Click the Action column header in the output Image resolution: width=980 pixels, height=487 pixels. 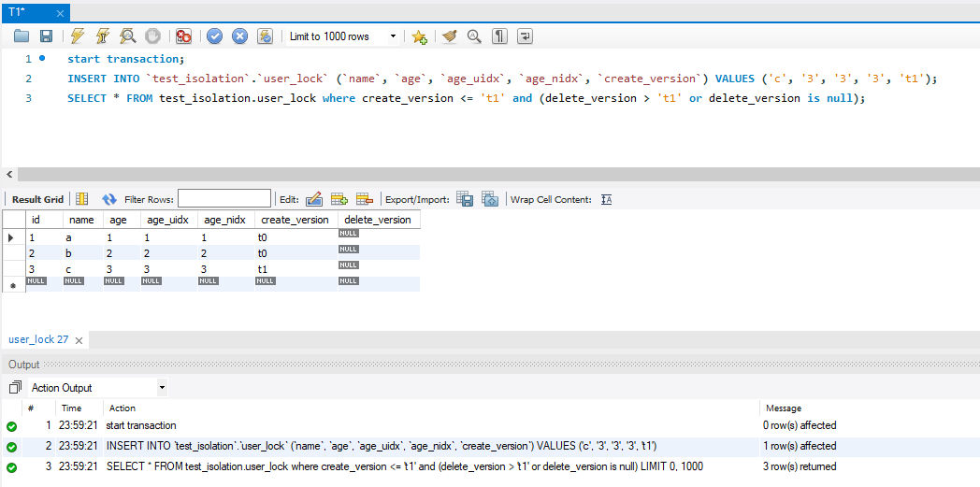[x=122, y=408]
